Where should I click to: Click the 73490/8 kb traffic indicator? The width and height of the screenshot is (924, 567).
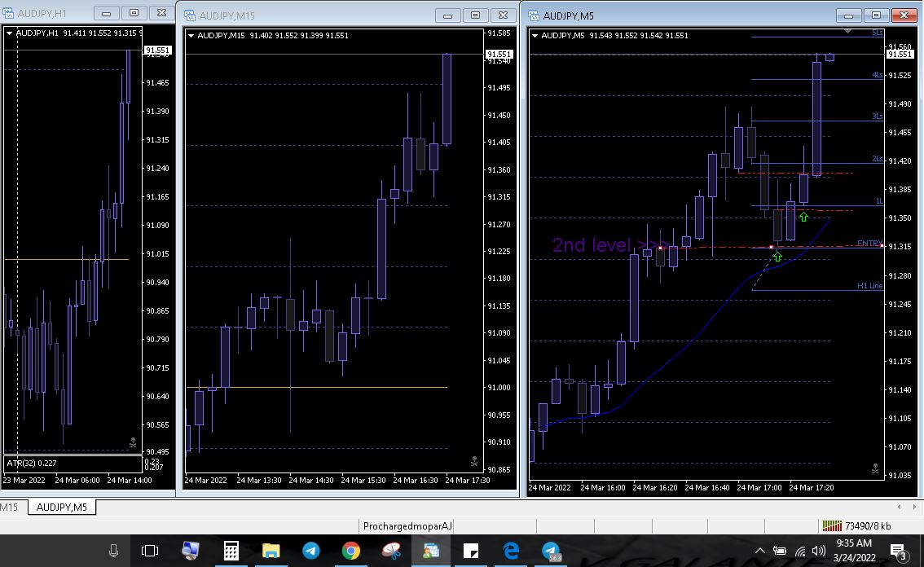(868, 525)
